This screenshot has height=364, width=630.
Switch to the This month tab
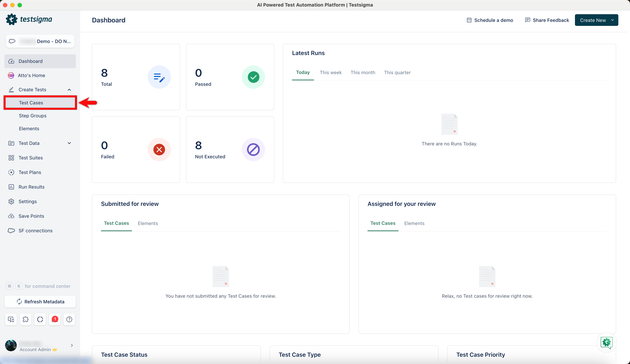coord(363,73)
